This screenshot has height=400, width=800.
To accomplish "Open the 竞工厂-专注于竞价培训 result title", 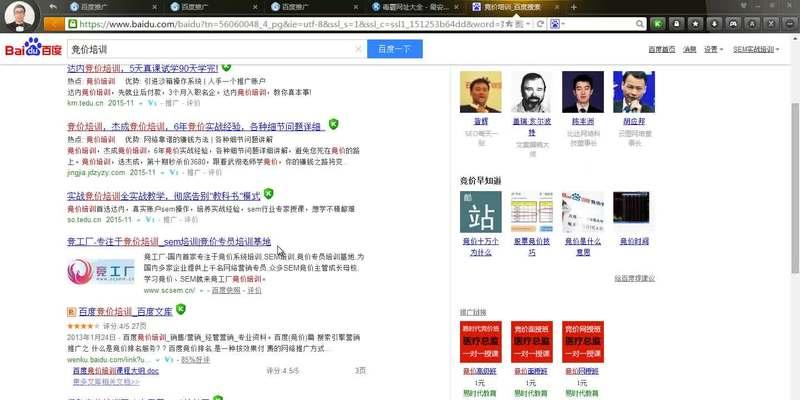I will click(169, 241).
